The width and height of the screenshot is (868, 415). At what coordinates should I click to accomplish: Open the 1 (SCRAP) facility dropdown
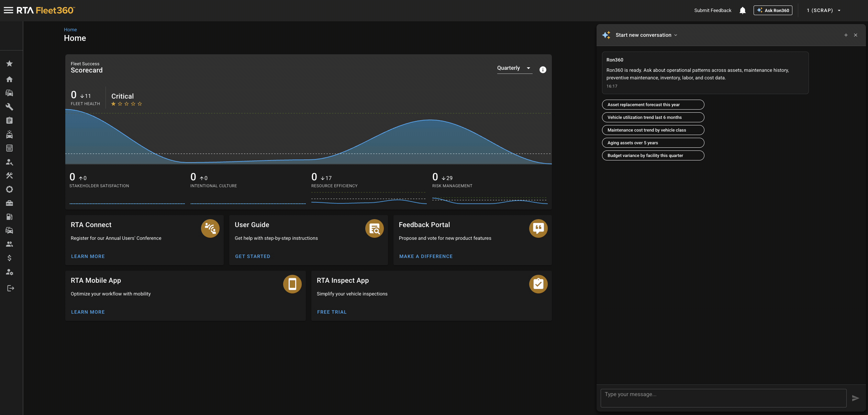coord(823,10)
